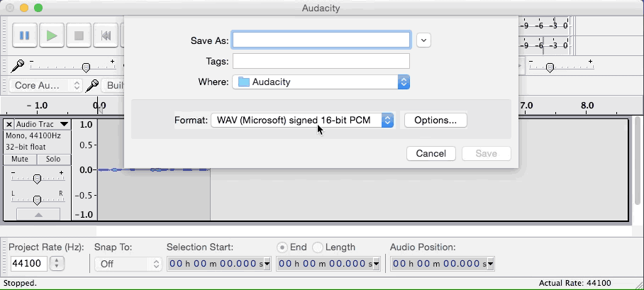This screenshot has width=644, height=290.
Task: Click the timeline ruler at 8.0
Action: point(587,106)
